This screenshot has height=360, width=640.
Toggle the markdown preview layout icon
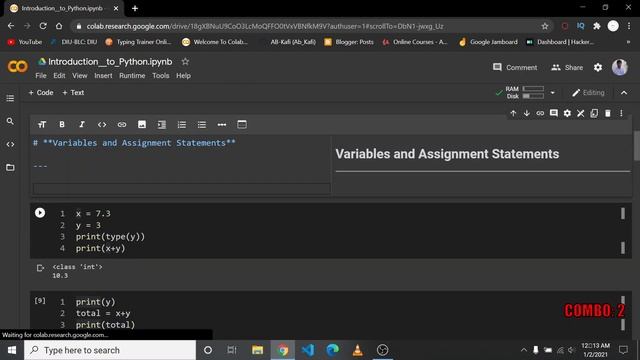(242, 124)
